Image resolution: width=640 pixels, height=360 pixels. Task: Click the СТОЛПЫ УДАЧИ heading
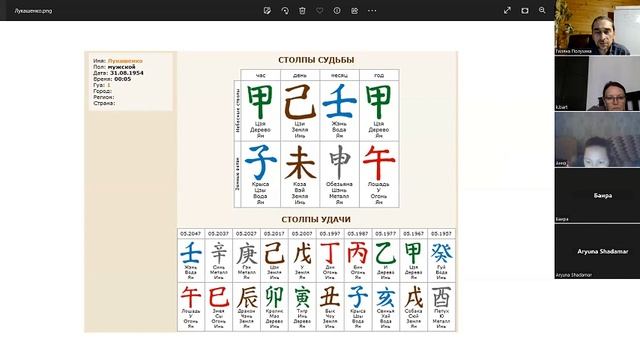tap(316, 220)
